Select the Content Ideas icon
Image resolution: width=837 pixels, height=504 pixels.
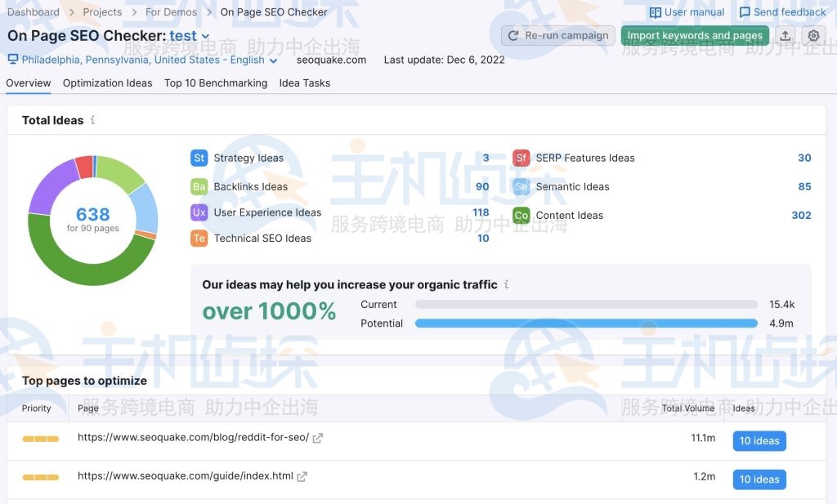pyautogui.click(x=522, y=216)
